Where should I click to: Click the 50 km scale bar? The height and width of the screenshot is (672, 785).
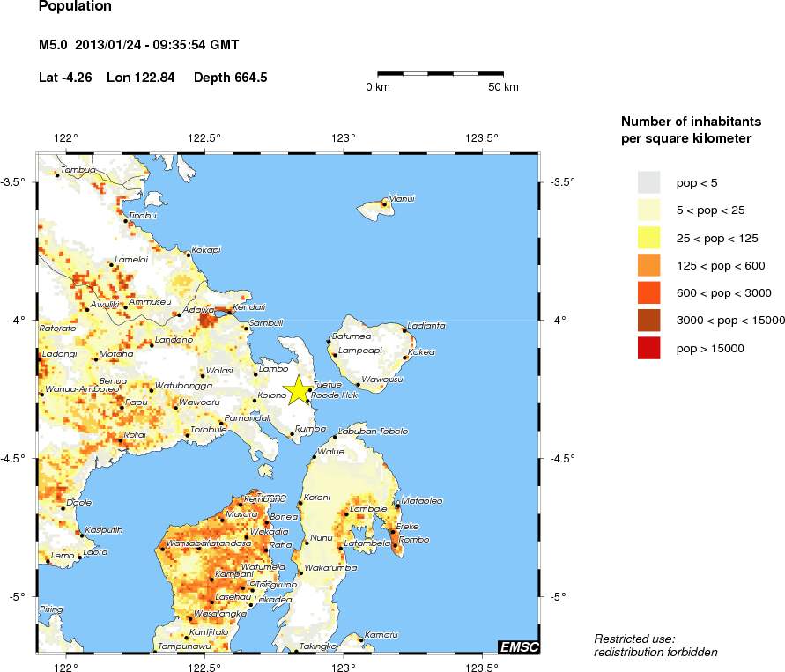[x=441, y=73]
